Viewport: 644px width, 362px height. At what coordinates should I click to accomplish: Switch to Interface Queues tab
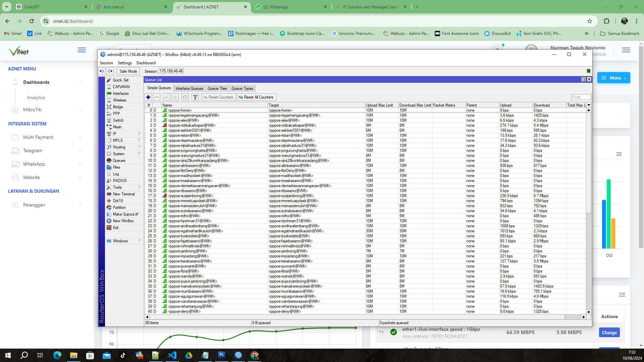pos(189,88)
